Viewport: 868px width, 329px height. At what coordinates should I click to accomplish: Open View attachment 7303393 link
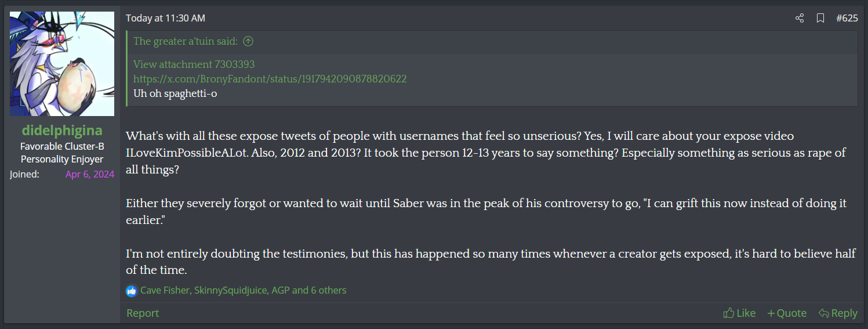coord(194,64)
